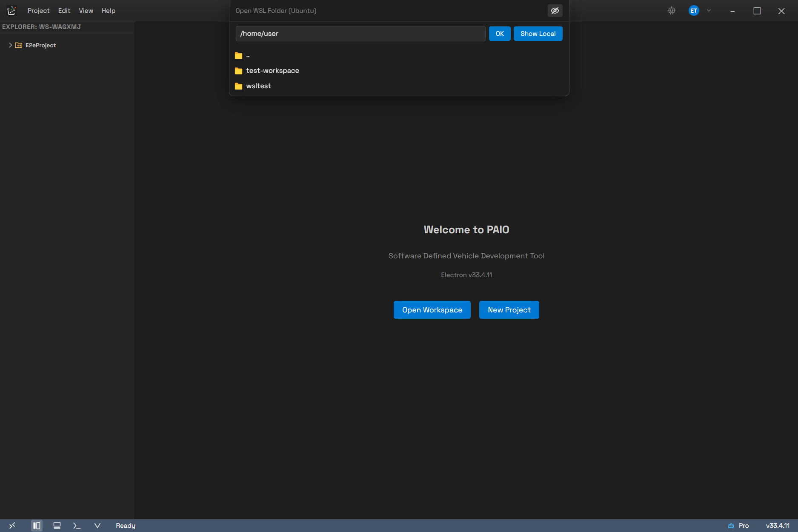This screenshot has width=798, height=532.
Task: Select E2eProject in the explorer
Action: click(40, 45)
